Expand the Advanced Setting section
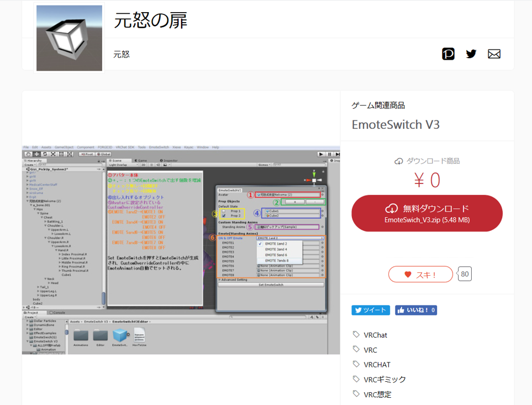Screen dimensions: 532x405 234,280
